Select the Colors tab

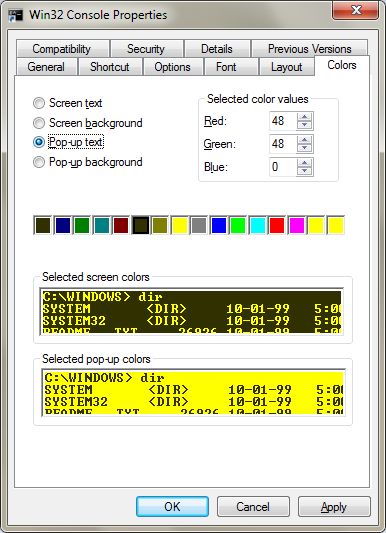(342, 65)
